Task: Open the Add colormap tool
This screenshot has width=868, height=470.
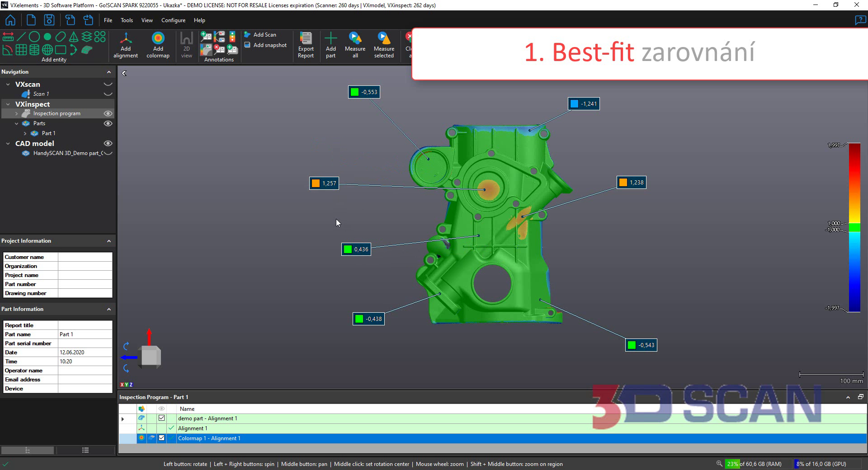Action: pos(158,45)
